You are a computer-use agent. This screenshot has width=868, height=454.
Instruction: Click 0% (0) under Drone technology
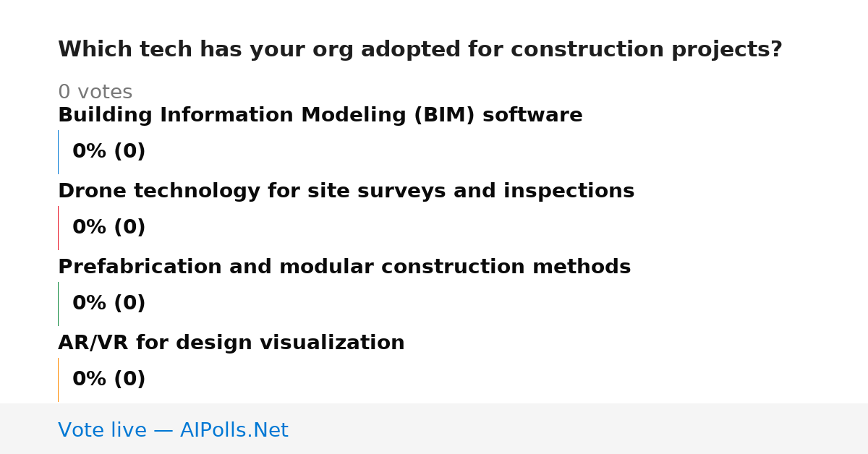coord(109,228)
